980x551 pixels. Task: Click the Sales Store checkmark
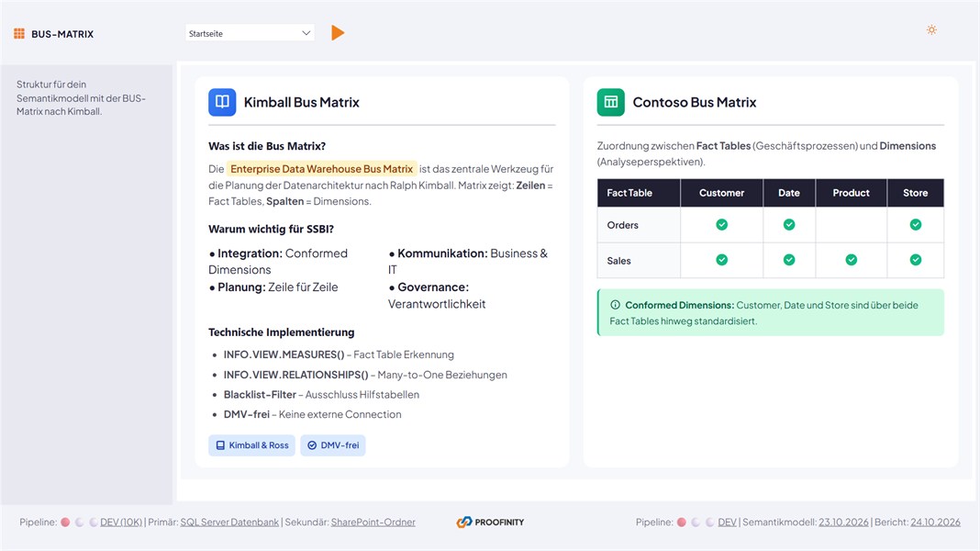916,260
